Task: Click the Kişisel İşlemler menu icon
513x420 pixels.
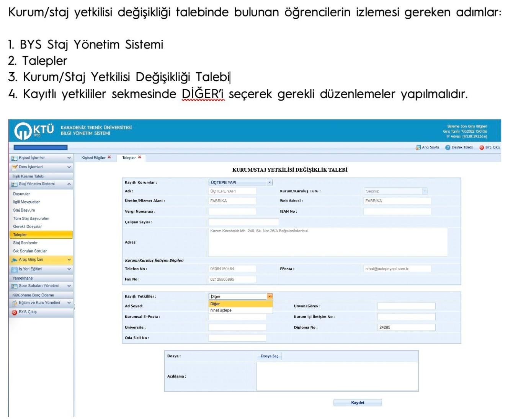Action: (x=15, y=158)
